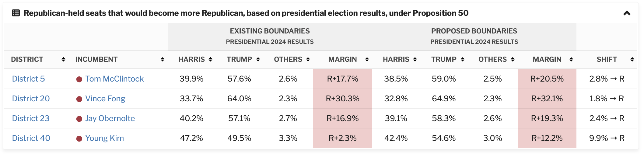The image size is (644, 154).
Task: Sort existing-boundaries Others column
Action: coord(308,59)
